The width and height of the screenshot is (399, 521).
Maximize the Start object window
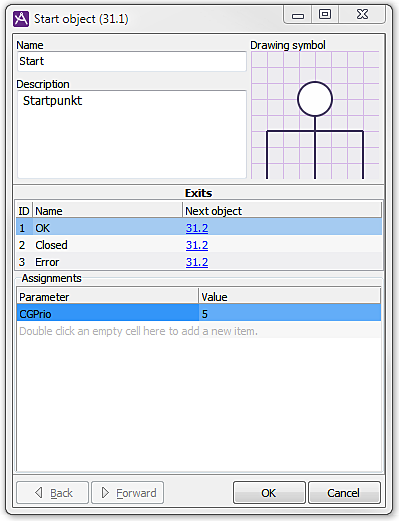tap(325, 14)
